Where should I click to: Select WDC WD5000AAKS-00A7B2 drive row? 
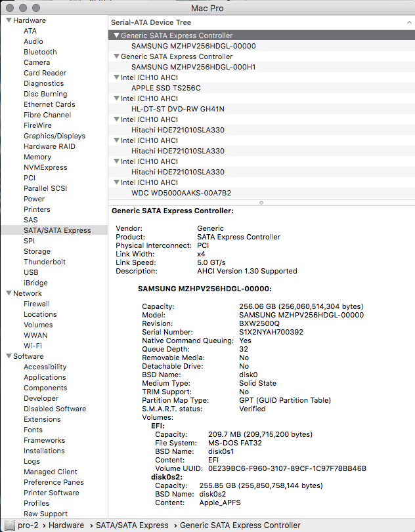(261, 193)
